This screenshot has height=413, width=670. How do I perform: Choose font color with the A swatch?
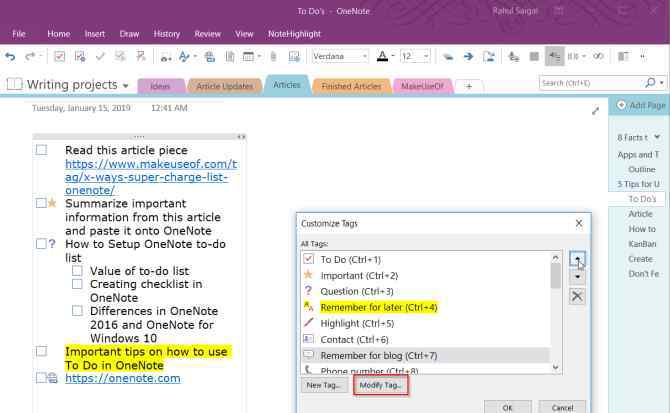[382, 56]
